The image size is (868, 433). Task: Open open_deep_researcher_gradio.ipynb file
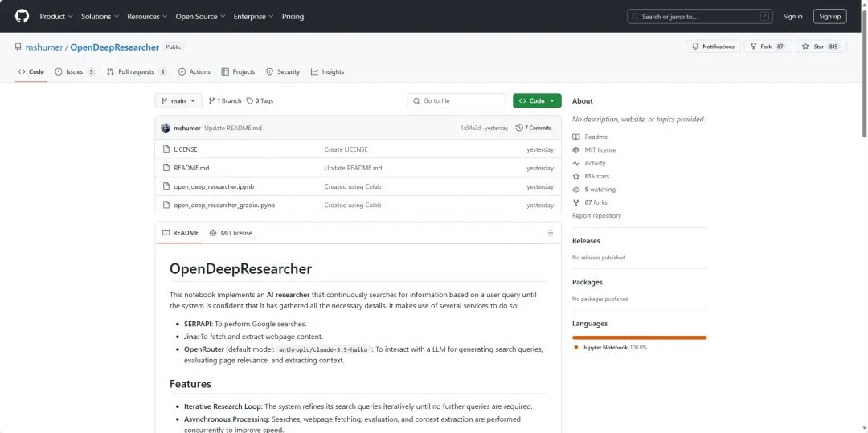[x=224, y=205]
